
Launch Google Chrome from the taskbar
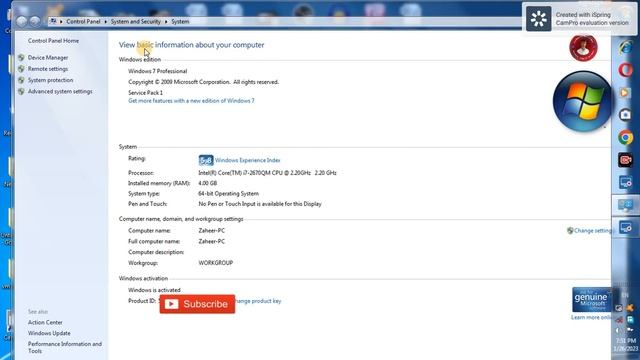click(x=625, y=138)
